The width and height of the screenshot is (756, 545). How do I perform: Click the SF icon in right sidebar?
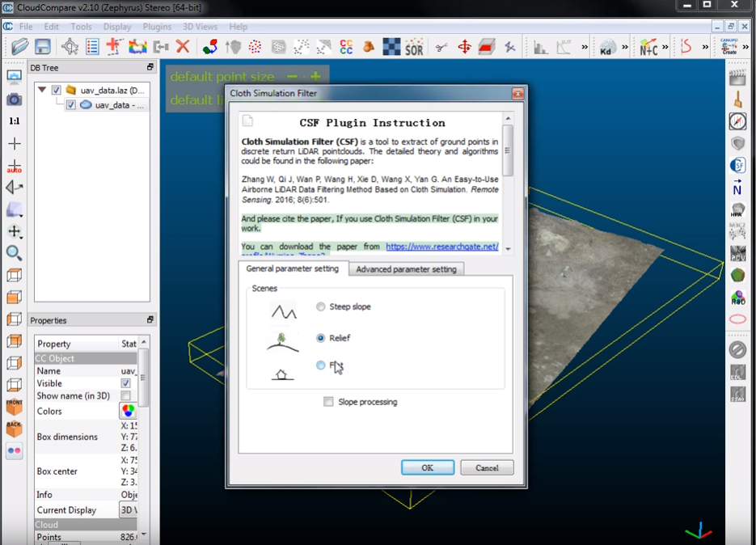click(x=737, y=166)
